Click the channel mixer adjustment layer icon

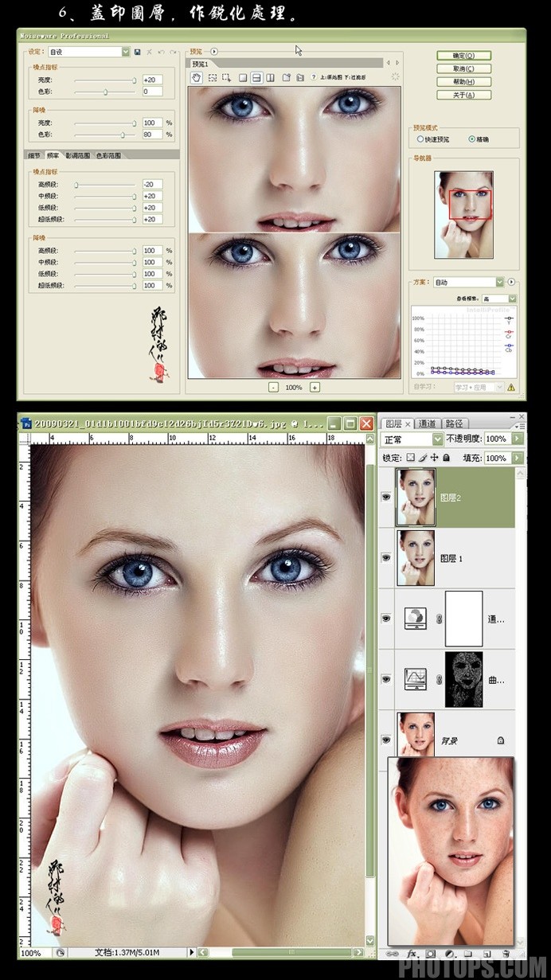pyautogui.click(x=415, y=618)
